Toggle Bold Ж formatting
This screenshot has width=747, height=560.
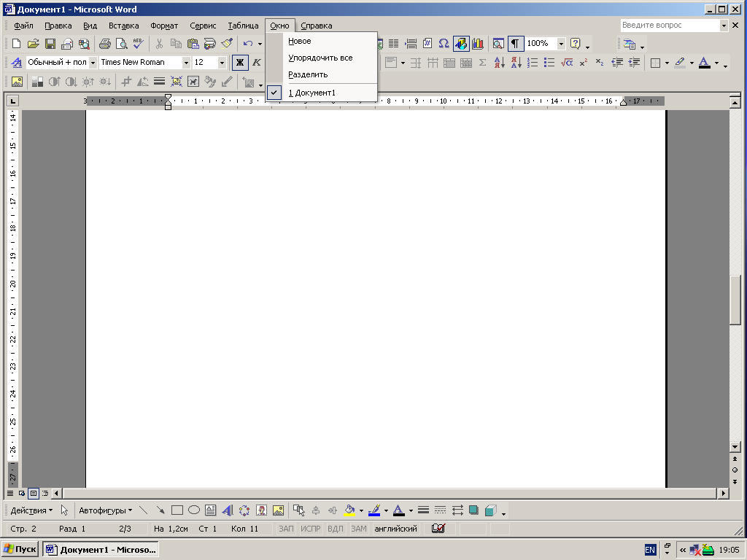pyautogui.click(x=240, y=63)
